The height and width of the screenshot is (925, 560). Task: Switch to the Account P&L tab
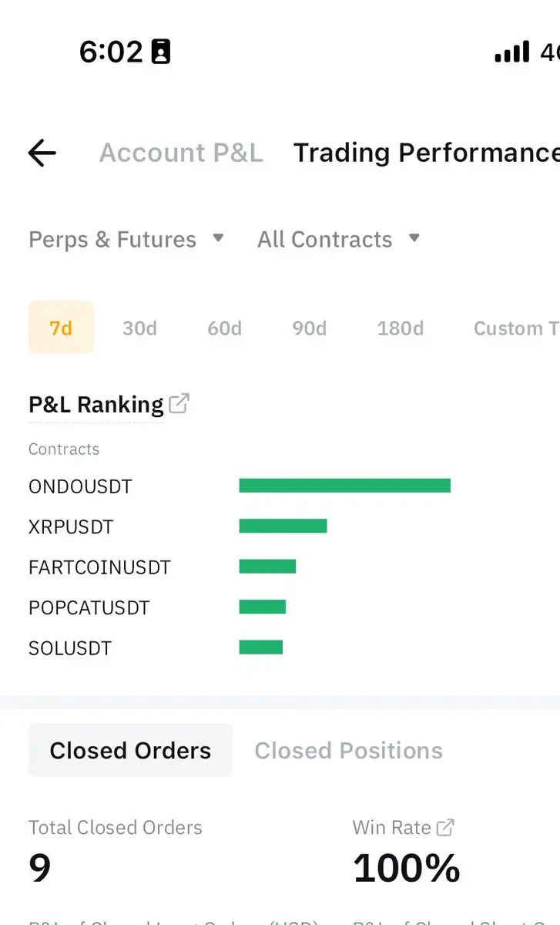coord(181,153)
